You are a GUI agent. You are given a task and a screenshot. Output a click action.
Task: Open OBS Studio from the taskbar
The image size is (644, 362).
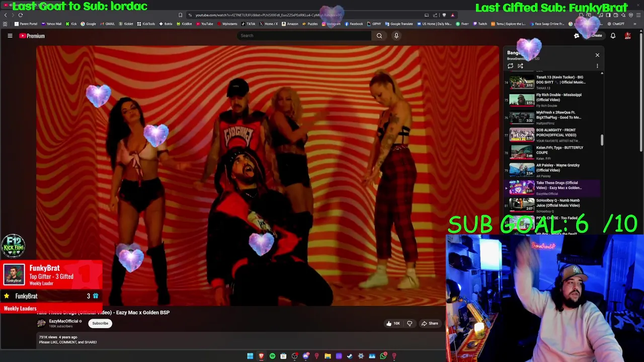tap(295, 356)
